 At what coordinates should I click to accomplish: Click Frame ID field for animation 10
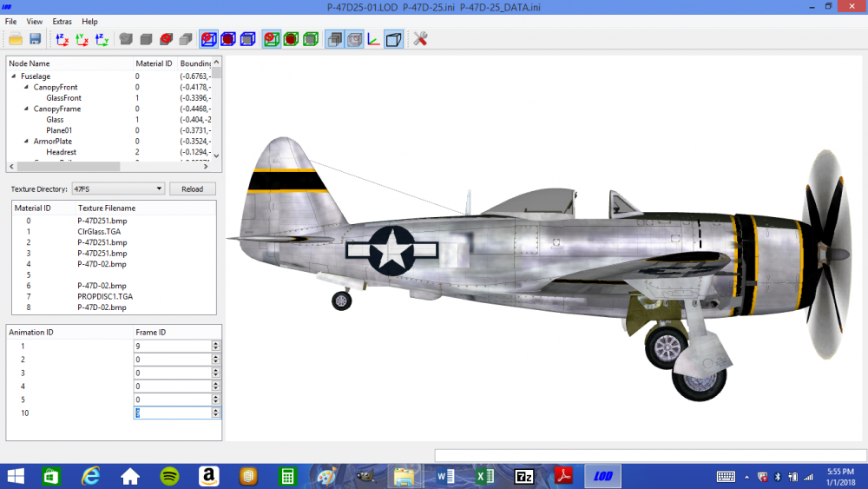point(172,413)
